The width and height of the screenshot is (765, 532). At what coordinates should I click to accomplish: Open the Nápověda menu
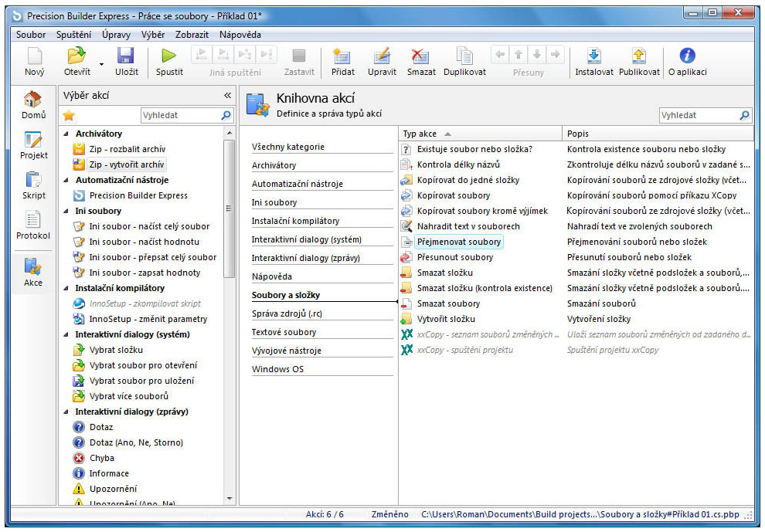click(240, 35)
